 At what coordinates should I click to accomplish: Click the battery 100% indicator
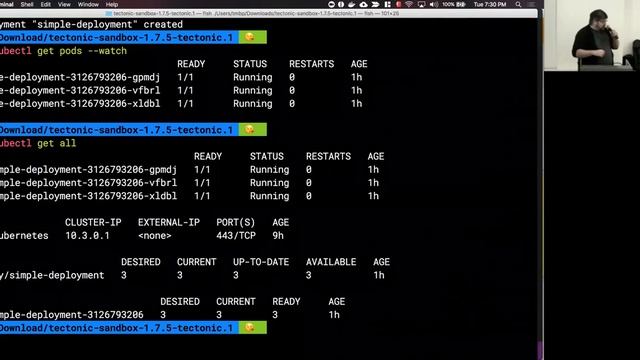tap(454, 4)
